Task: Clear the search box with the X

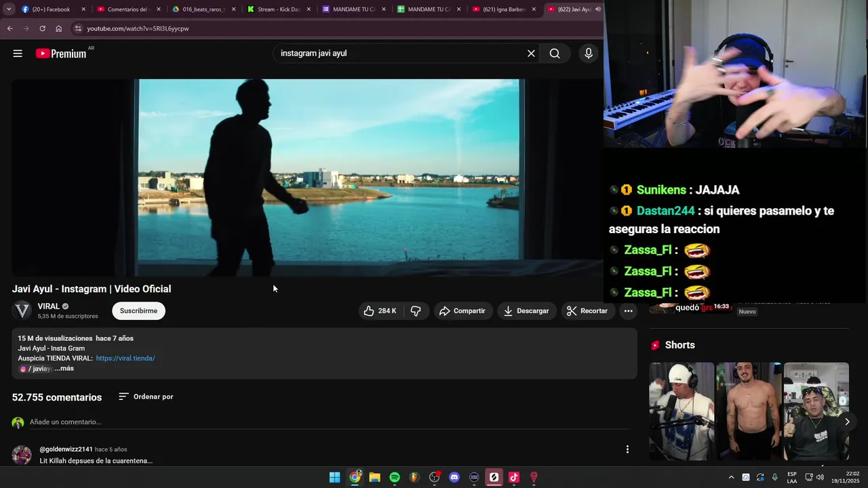Action: click(x=531, y=54)
